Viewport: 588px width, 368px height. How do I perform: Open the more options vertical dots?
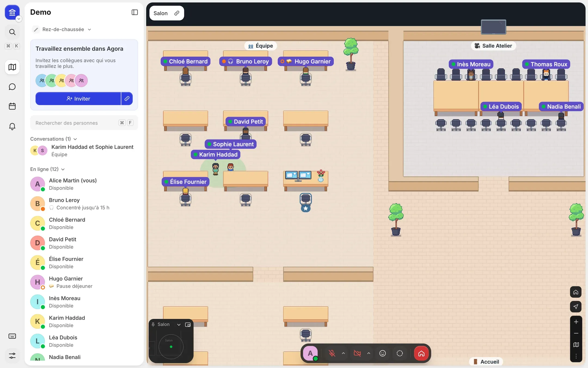(x=576, y=356)
